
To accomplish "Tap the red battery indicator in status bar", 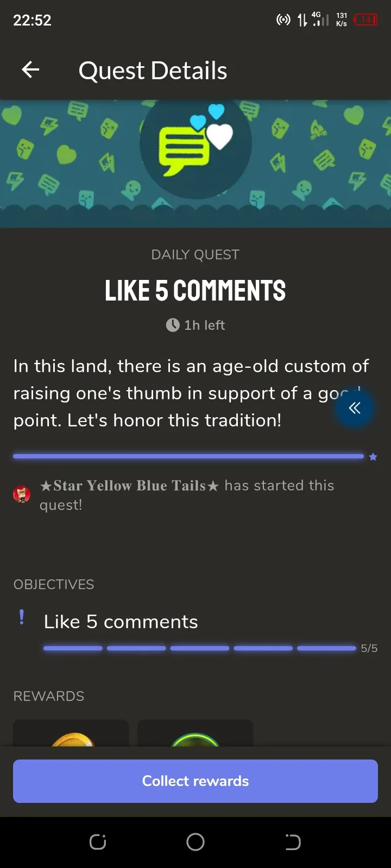I will (x=365, y=20).
